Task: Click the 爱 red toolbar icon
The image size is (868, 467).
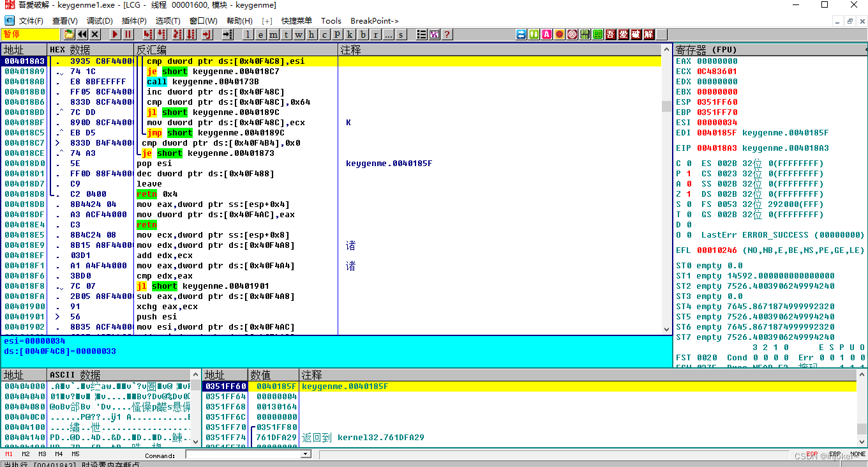Action: (x=624, y=34)
